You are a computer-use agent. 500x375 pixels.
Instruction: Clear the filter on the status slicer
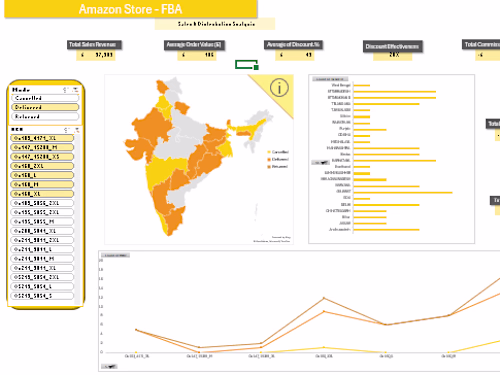coord(75,90)
